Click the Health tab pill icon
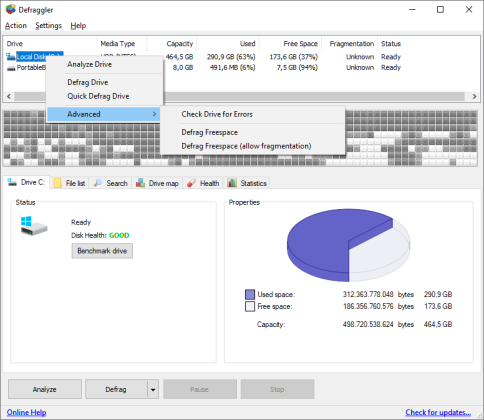 coord(191,183)
